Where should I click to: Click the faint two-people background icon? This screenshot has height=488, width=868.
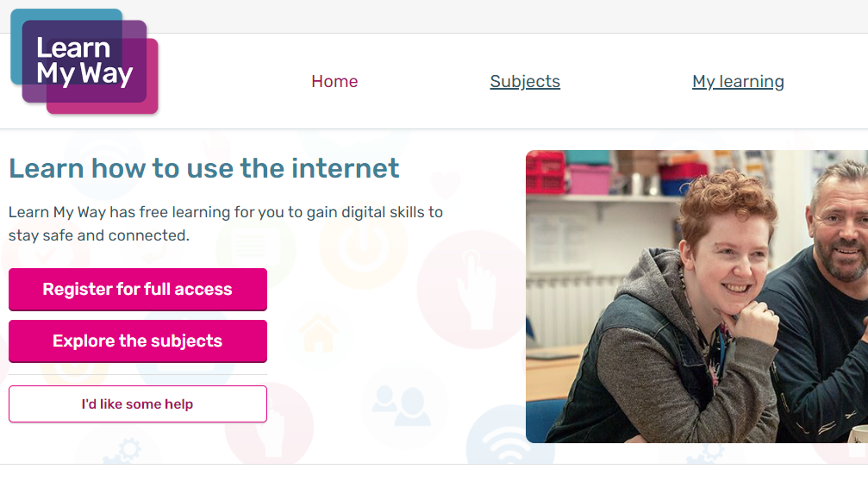pyautogui.click(x=401, y=405)
